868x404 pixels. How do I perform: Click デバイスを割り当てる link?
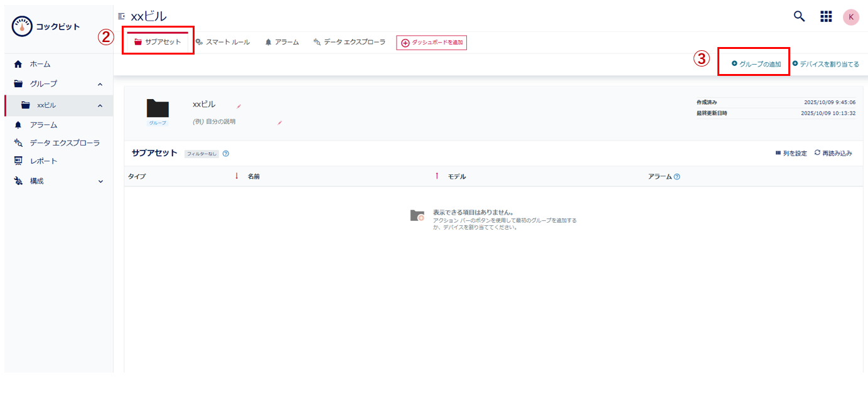(x=828, y=63)
